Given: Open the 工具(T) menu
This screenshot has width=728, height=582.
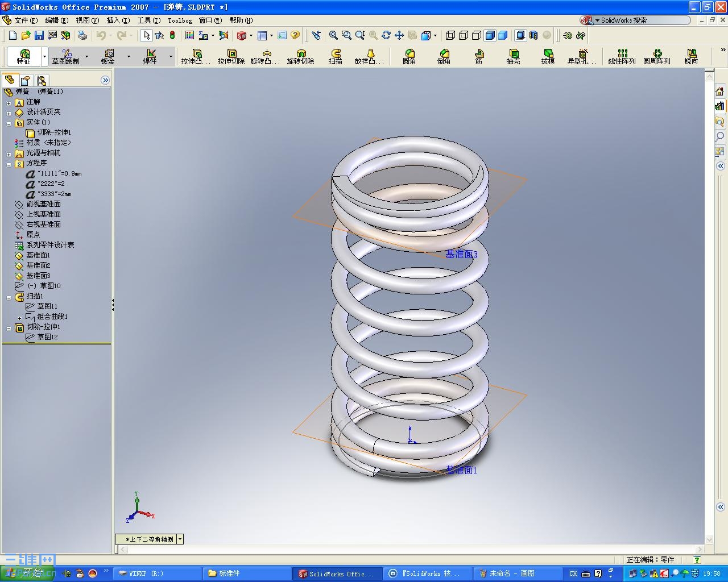Looking at the screenshot, I should [148, 20].
